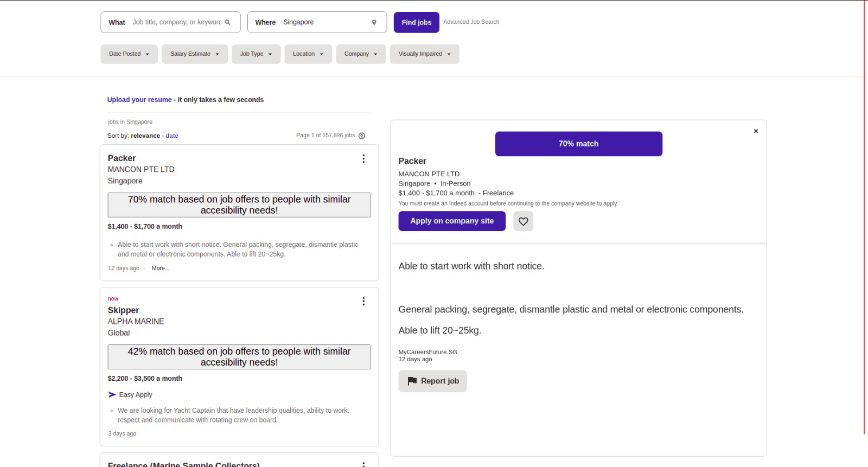Viewport: 868px width, 467px height.
Task: Click MANCON PTE LTD on Packer card
Action: pos(141,169)
